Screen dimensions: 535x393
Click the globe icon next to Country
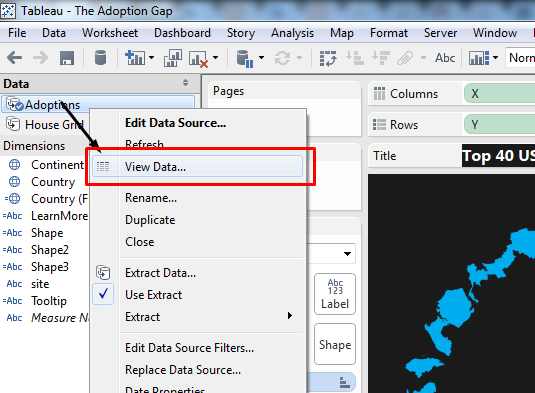(x=14, y=181)
